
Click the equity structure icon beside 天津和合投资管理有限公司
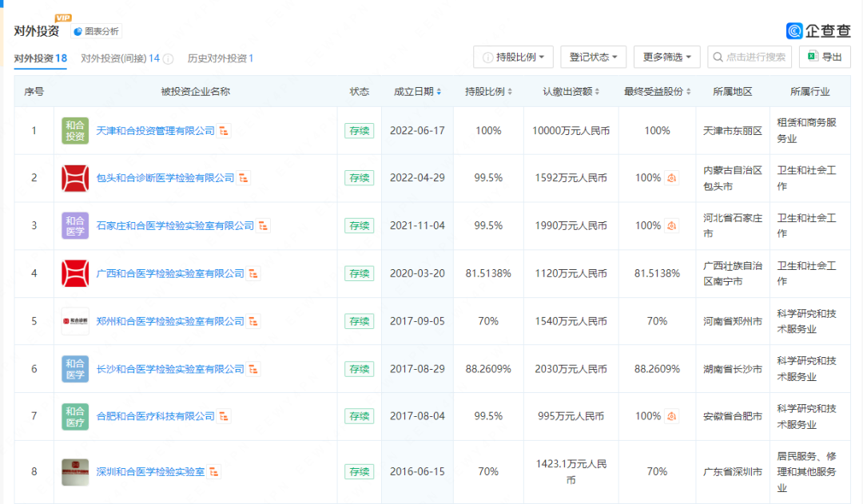pyautogui.click(x=225, y=131)
